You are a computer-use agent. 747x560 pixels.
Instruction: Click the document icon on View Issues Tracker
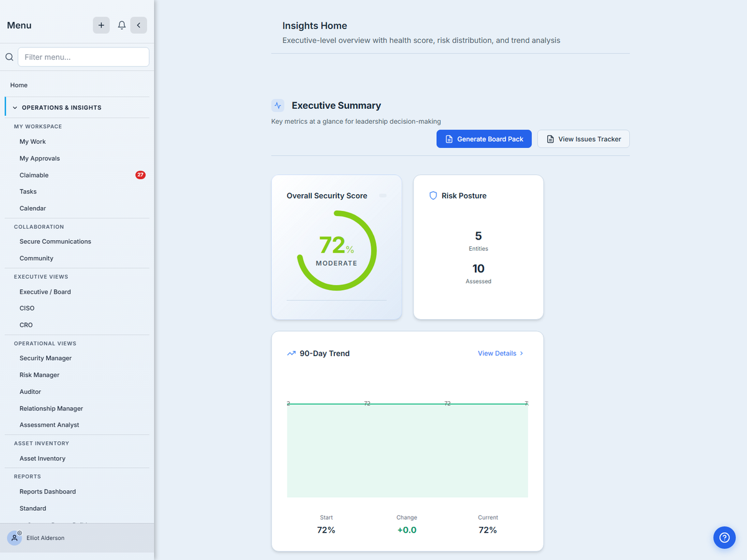point(550,139)
